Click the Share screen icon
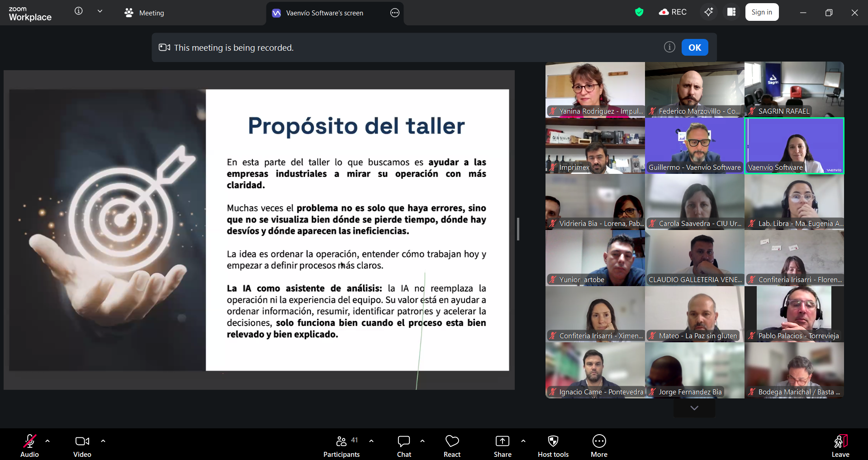Screen dimensions: 868x460 (502, 446)
